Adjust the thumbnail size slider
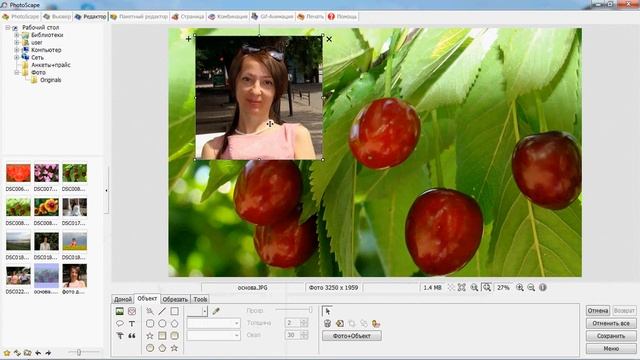 click(79, 352)
